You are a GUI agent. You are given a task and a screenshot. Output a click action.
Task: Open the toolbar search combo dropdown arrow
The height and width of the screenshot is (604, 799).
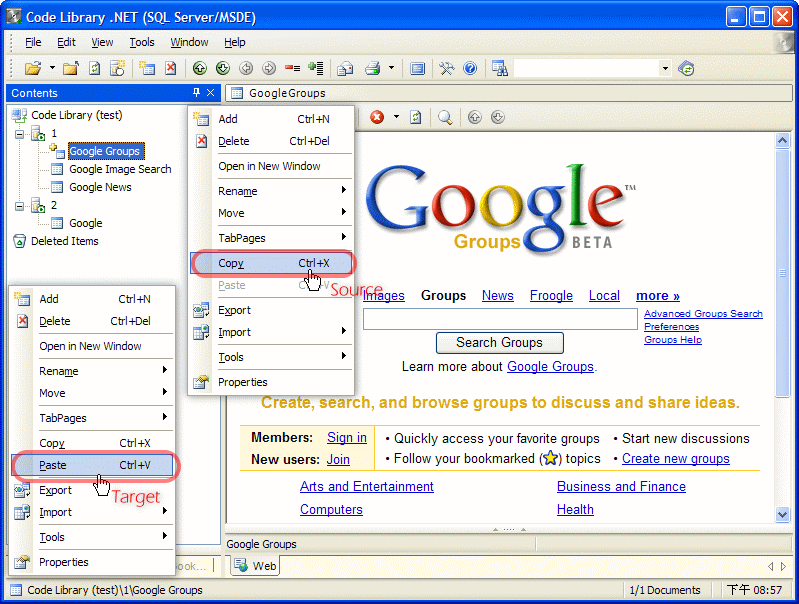[665, 68]
